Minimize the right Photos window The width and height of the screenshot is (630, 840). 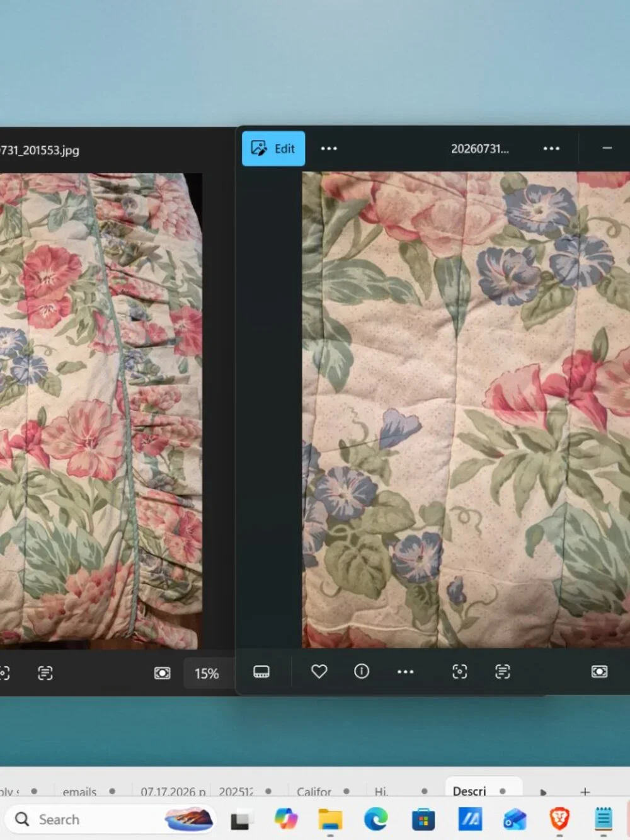607,148
